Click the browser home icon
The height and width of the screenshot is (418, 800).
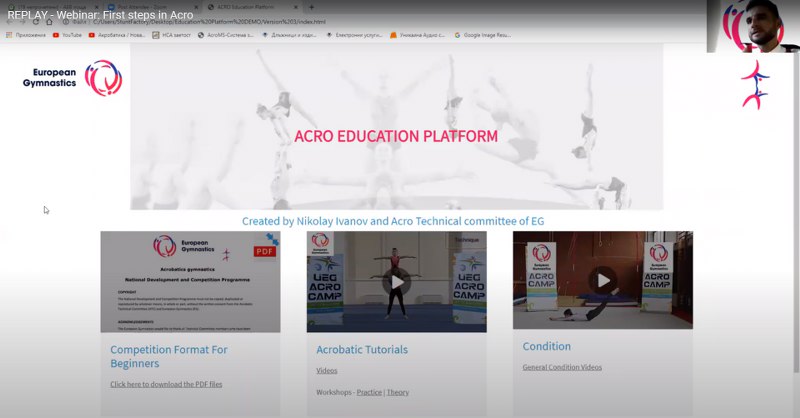pos(49,22)
